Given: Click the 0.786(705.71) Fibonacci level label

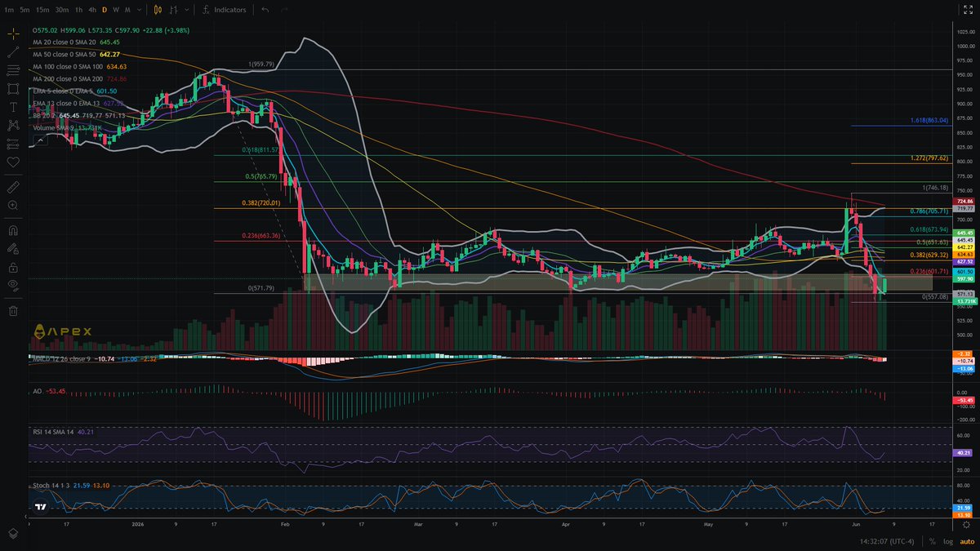Looking at the screenshot, I should coord(929,211).
